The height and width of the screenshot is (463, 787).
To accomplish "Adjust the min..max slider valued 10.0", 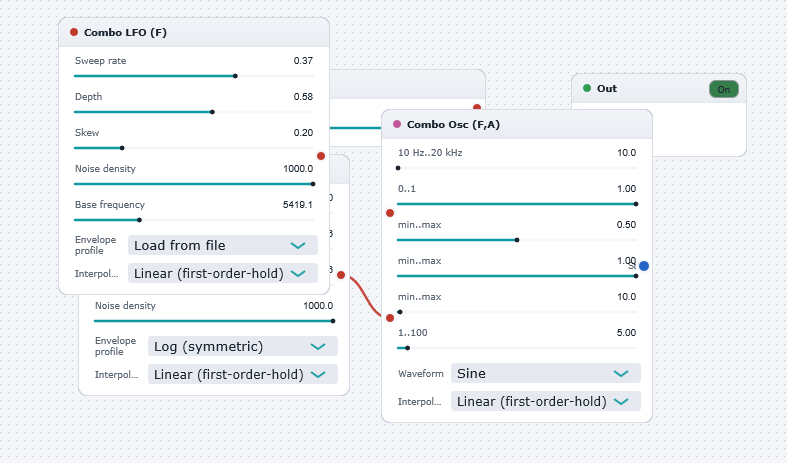I will 517,312.
